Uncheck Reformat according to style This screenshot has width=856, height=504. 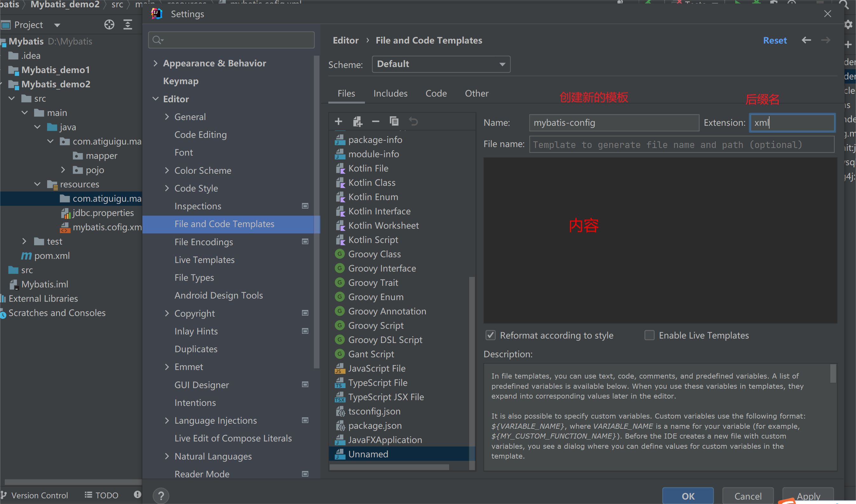pos(490,336)
